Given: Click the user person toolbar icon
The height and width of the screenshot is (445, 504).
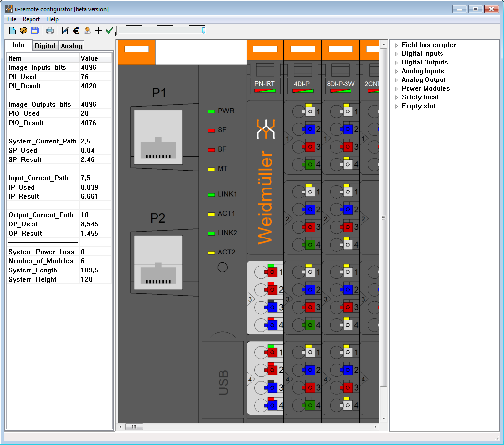Looking at the screenshot, I should click(87, 31).
